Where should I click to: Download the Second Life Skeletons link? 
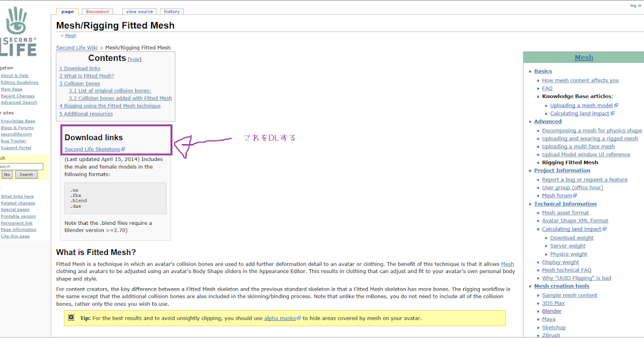[x=92, y=150]
